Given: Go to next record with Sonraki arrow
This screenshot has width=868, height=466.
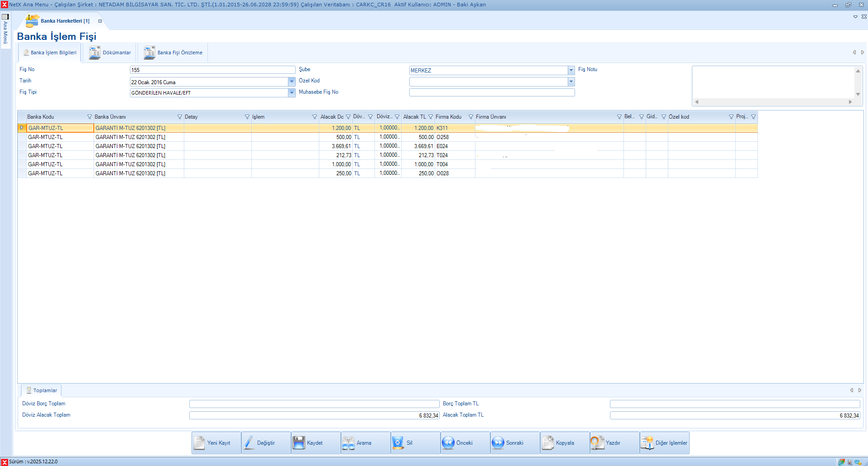Looking at the screenshot, I should (x=498, y=443).
